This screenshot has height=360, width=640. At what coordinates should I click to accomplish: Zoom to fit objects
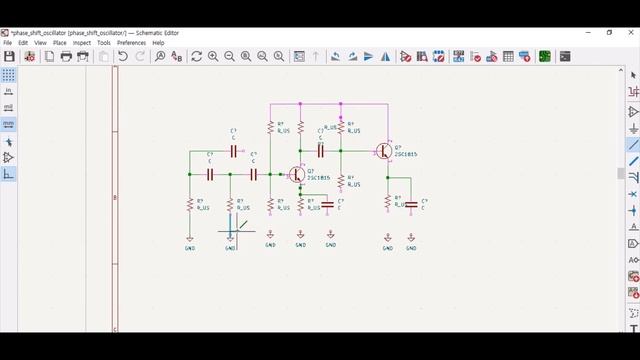(262, 56)
